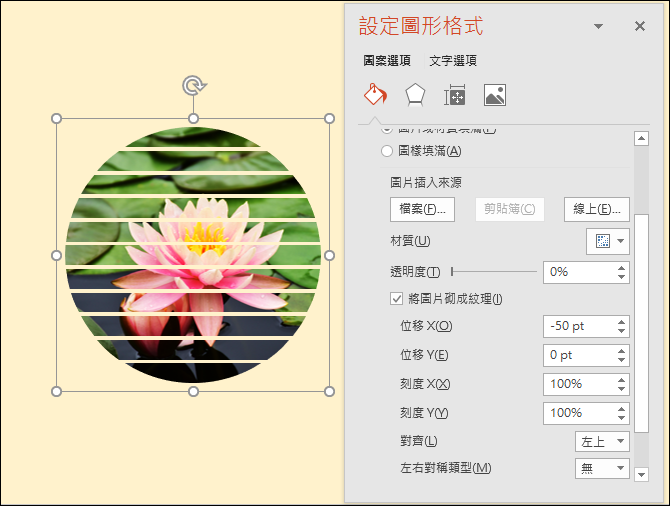Click the pane scrollbar up arrow
The image size is (670, 506).
click(641, 138)
